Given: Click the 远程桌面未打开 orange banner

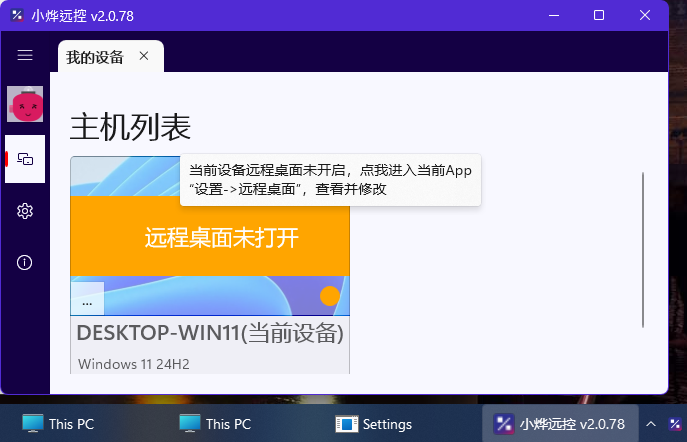Looking at the screenshot, I should coord(210,236).
